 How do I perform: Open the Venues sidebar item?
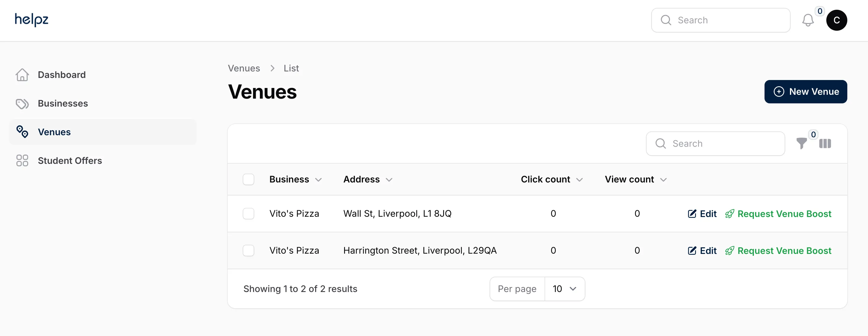(103, 132)
